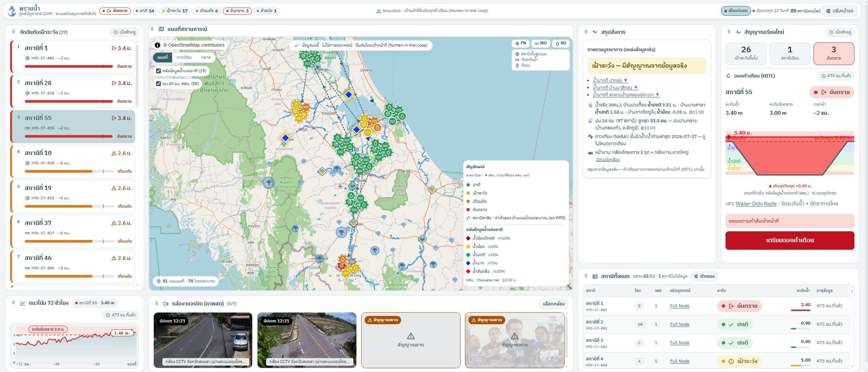This screenshot has width=868, height=372.
Task: Select สถานีที่ 28 card in watch ranking
Action: point(73,91)
